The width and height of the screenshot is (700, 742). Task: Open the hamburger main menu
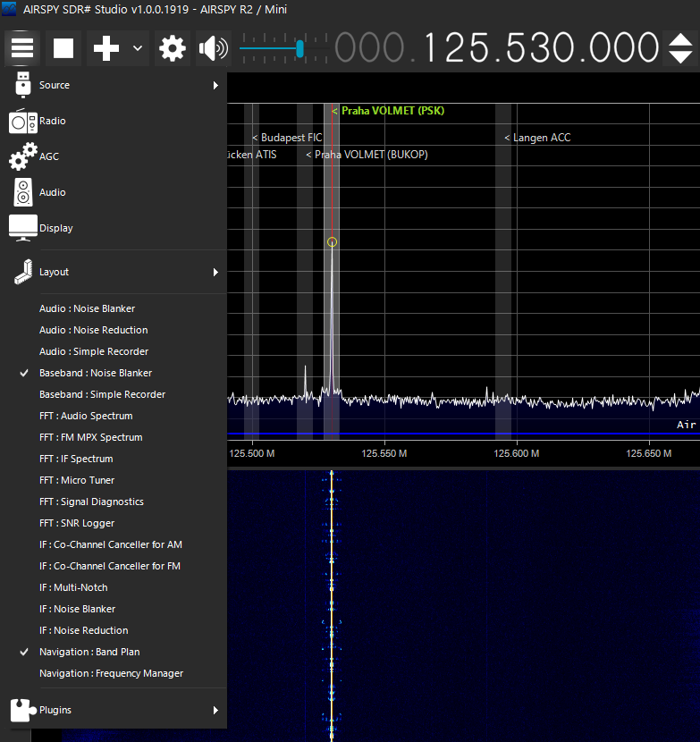22,47
